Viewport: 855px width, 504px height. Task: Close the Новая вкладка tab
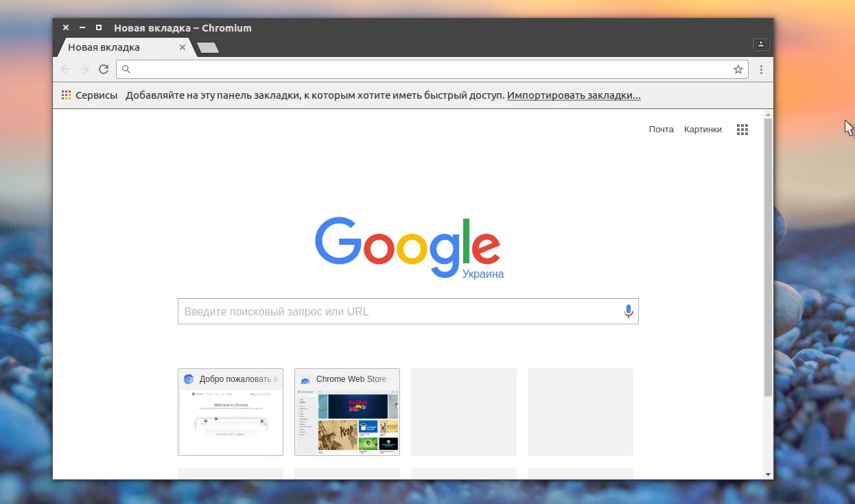[x=182, y=47]
